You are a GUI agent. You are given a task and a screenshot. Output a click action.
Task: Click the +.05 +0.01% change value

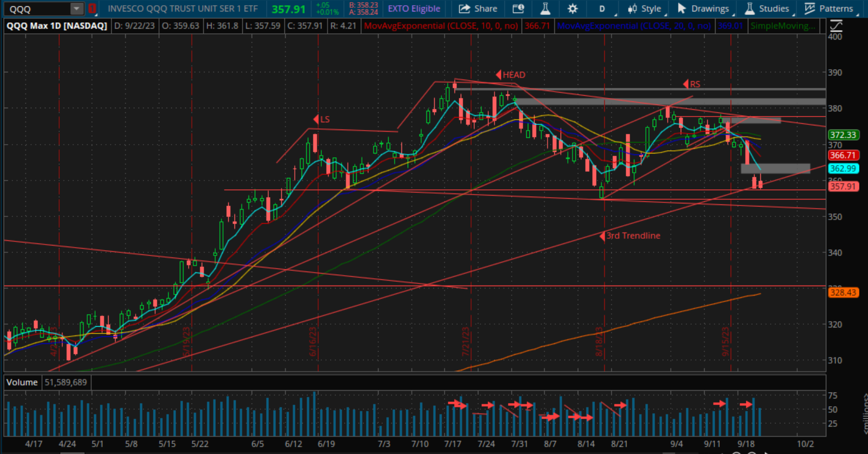[327, 9]
